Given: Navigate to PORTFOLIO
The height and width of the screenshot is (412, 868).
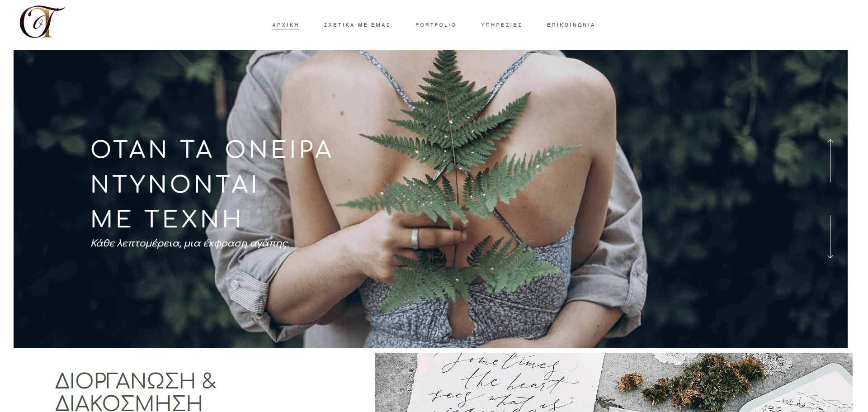Looking at the screenshot, I should 436,25.
